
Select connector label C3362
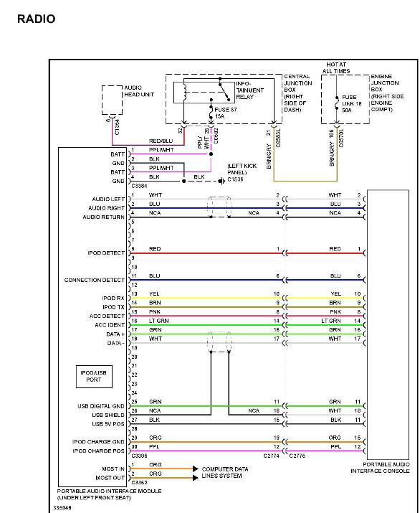[139, 482]
